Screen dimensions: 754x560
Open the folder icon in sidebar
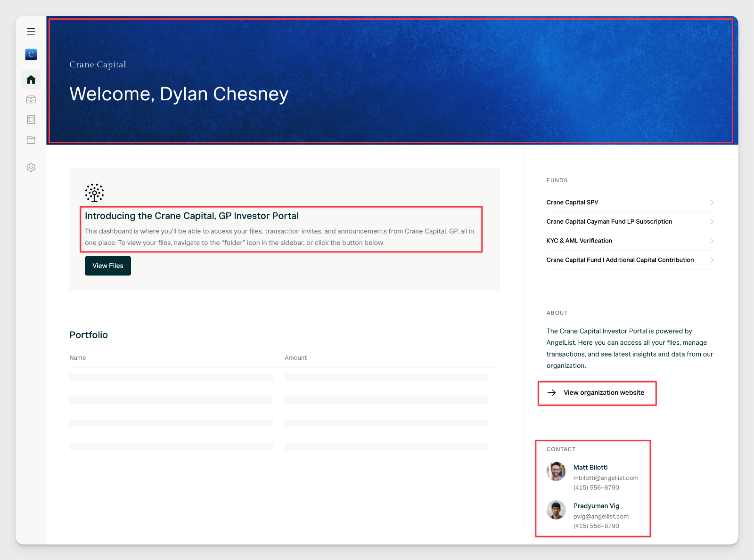click(31, 140)
